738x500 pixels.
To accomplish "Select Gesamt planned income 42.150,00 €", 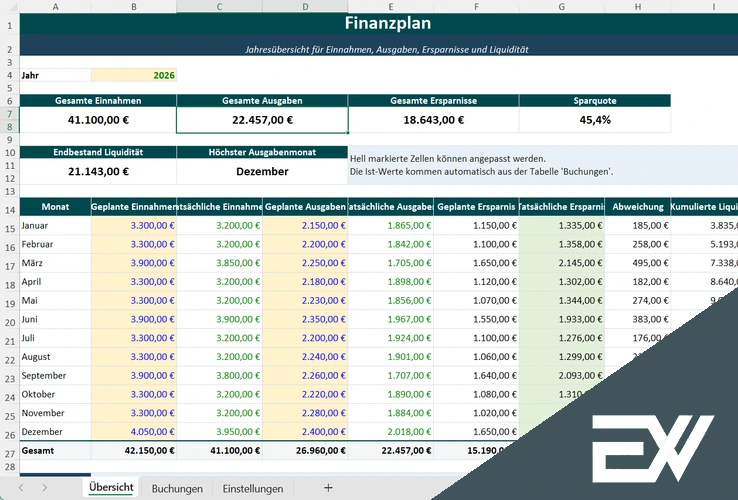I will click(134, 451).
